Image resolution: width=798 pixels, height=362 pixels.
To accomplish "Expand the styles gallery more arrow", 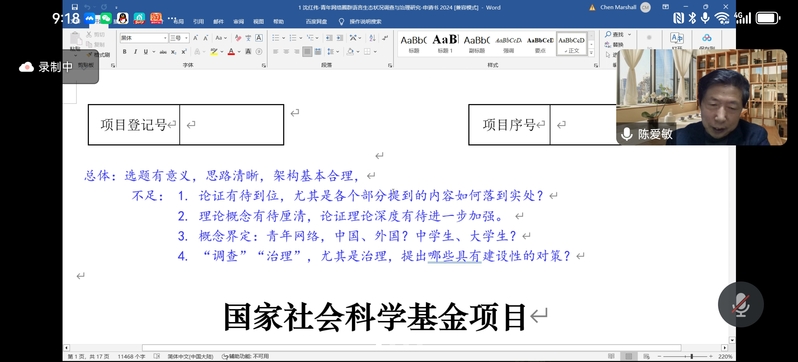I will (x=591, y=52).
